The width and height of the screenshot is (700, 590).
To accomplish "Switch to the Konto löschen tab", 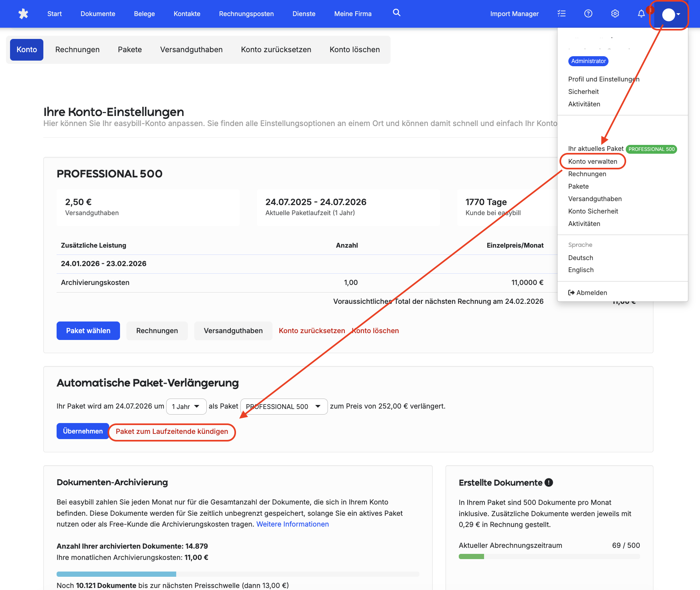I will (355, 50).
